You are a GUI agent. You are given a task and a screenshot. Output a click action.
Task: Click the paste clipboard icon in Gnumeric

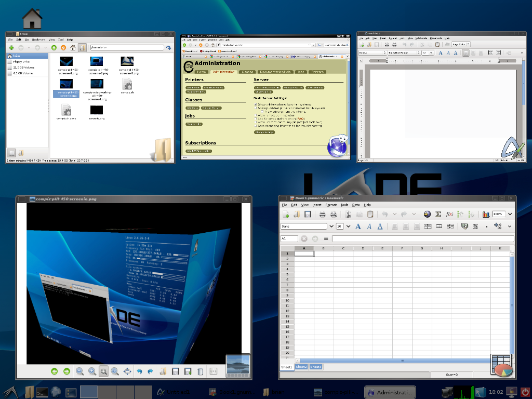tap(370, 214)
